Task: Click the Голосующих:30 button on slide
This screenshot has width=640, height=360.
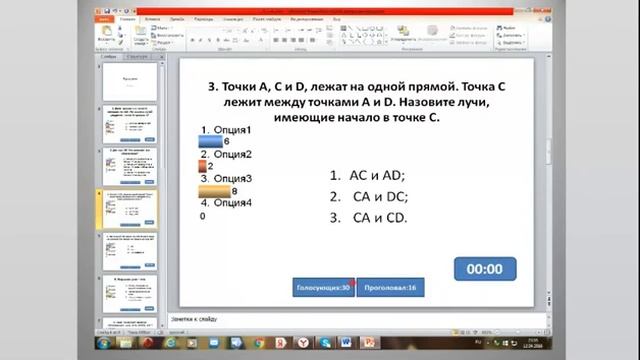Action: [323, 287]
